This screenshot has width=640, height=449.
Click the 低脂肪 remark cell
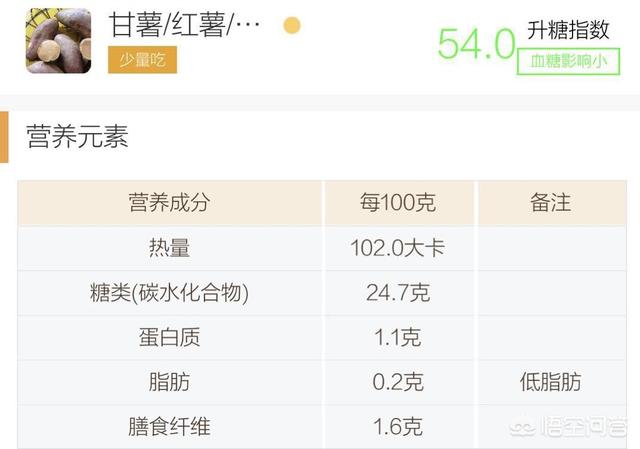pyautogui.click(x=550, y=382)
